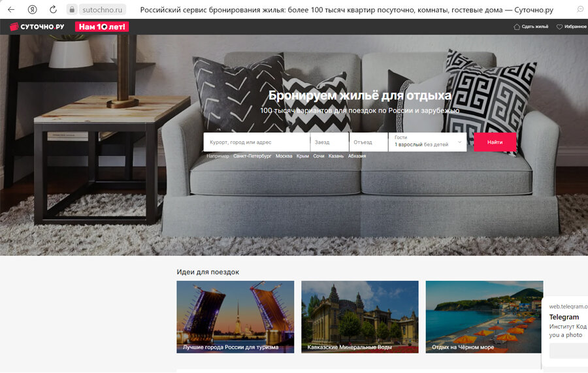Open 'Отдых на Чёрном море' card
This screenshot has height=373, width=588.
coord(484,317)
